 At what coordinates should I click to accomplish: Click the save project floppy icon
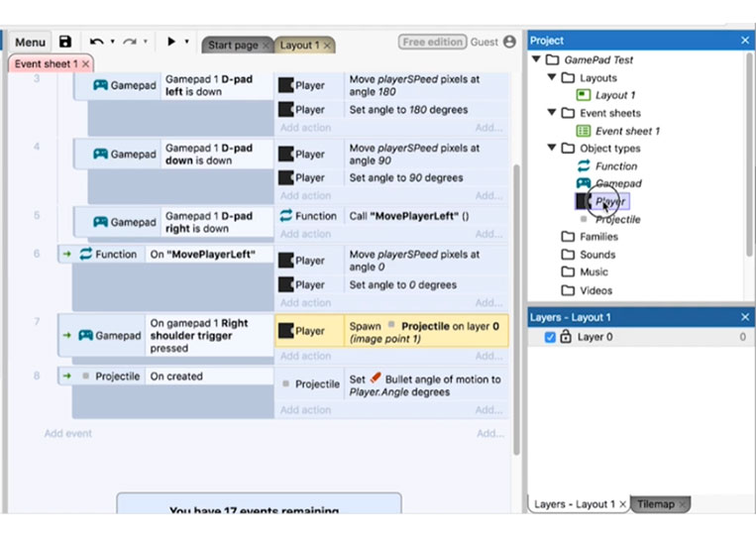[65, 42]
